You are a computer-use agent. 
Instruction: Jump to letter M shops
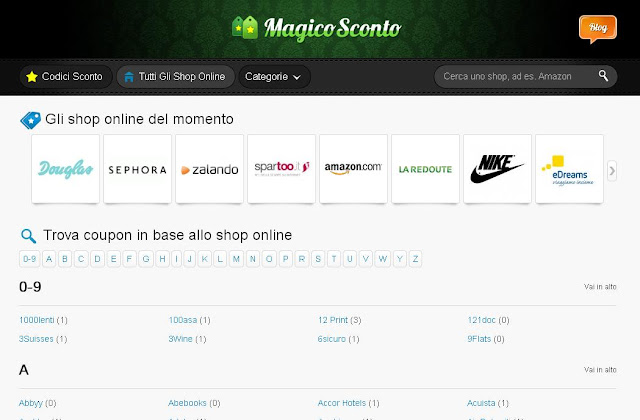pyautogui.click(x=236, y=259)
